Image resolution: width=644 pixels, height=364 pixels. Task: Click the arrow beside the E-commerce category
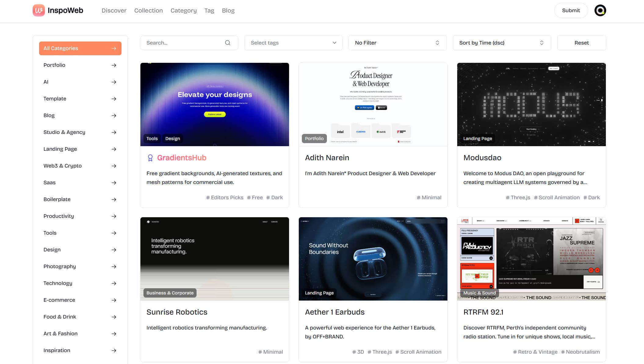[x=114, y=300]
